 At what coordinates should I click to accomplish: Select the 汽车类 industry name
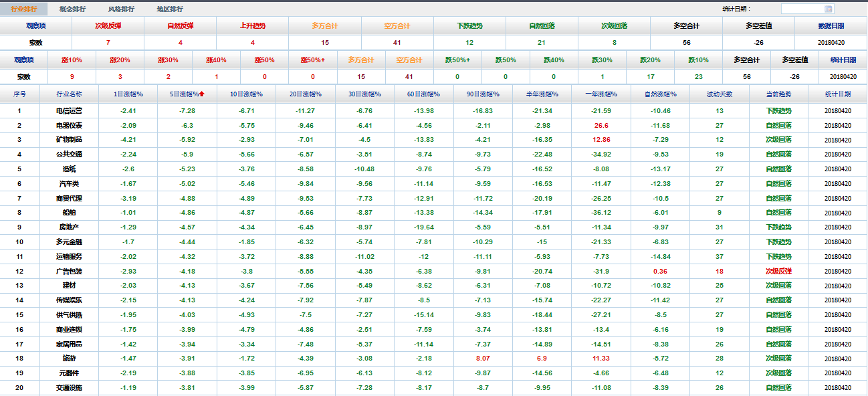(69, 184)
